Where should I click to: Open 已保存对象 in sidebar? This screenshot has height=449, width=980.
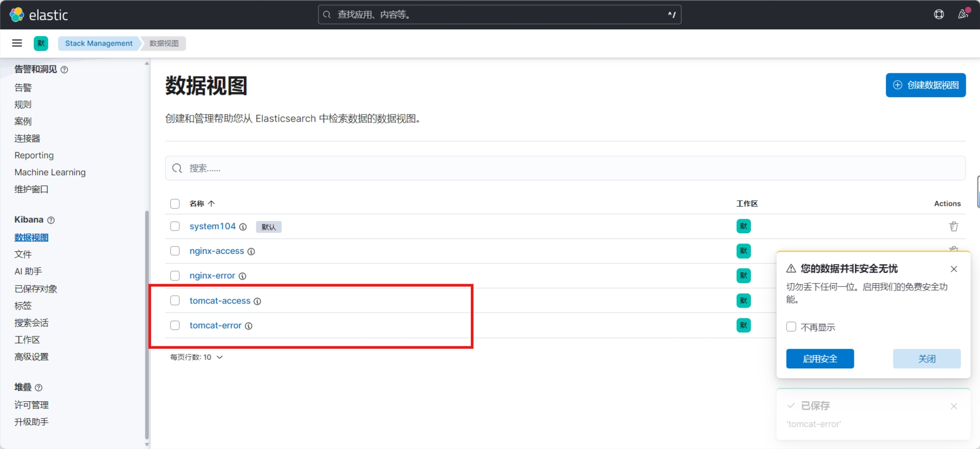tap(36, 289)
